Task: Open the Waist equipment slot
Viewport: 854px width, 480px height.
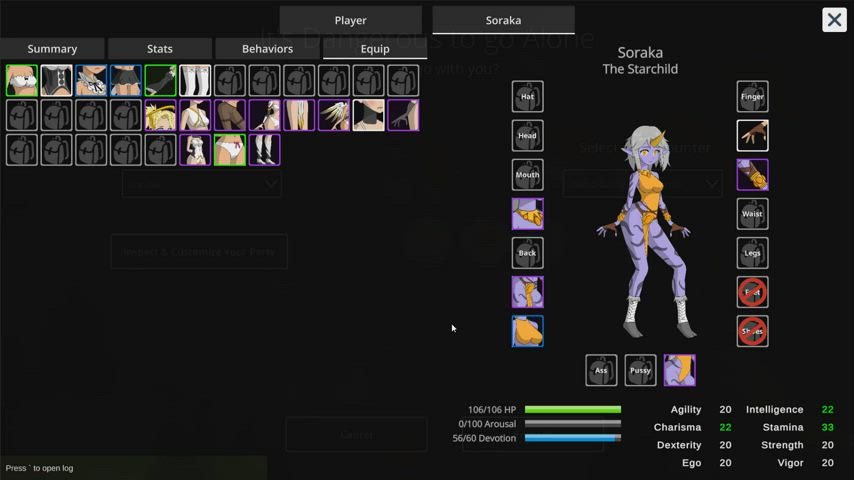Action: [752, 213]
